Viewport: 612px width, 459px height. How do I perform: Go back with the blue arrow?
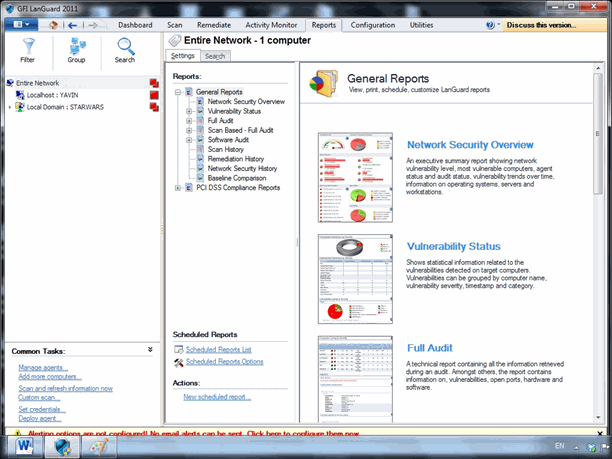click(x=73, y=25)
